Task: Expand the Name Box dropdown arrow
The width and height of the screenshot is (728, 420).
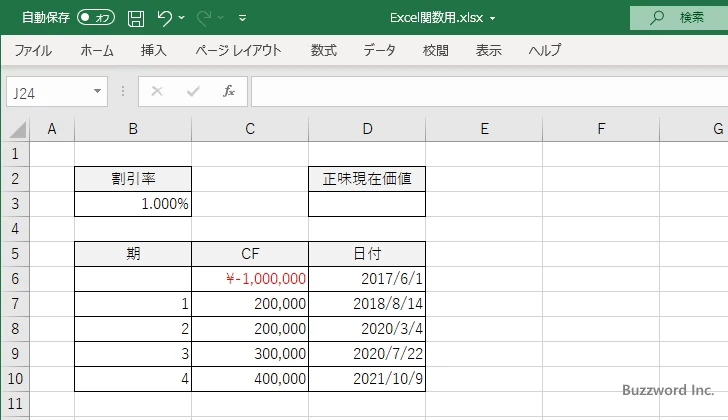Action: pyautogui.click(x=97, y=91)
